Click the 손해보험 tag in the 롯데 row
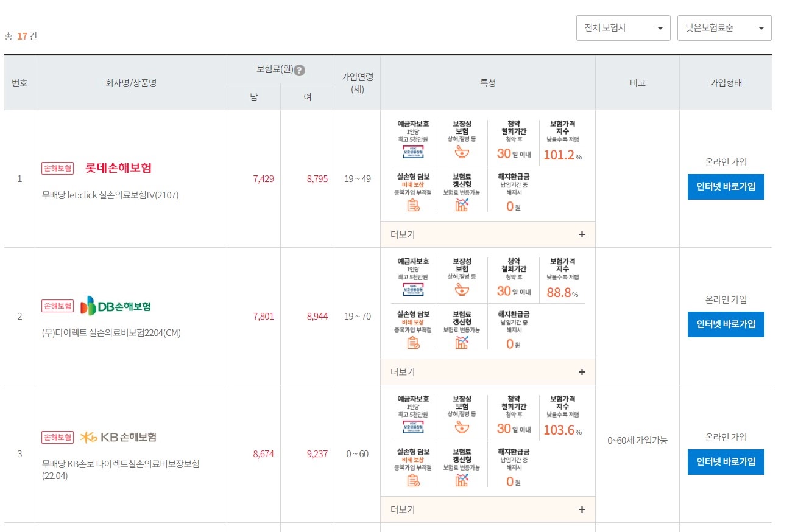 click(x=57, y=168)
